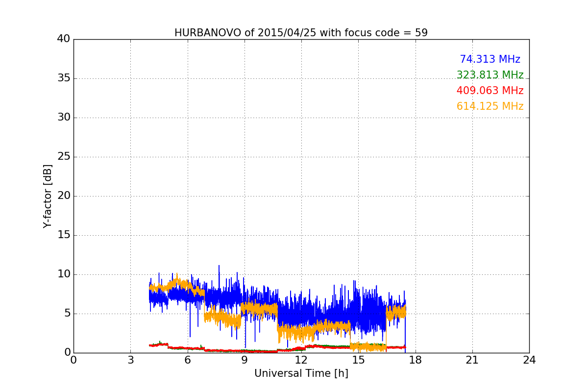Select the 614.125 MHz legend label
Screen dimensions: 588x392
pos(490,106)
